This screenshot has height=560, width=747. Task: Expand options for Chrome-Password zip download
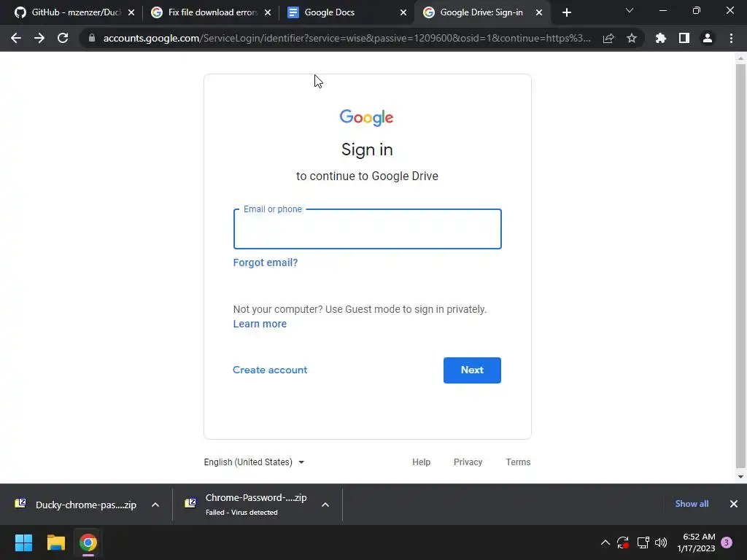325,505
